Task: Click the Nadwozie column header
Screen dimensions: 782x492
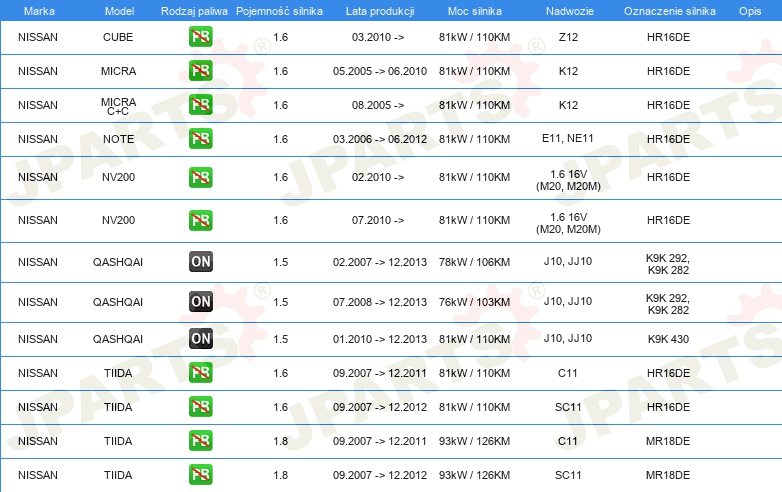Action: [x=570, y=11]
